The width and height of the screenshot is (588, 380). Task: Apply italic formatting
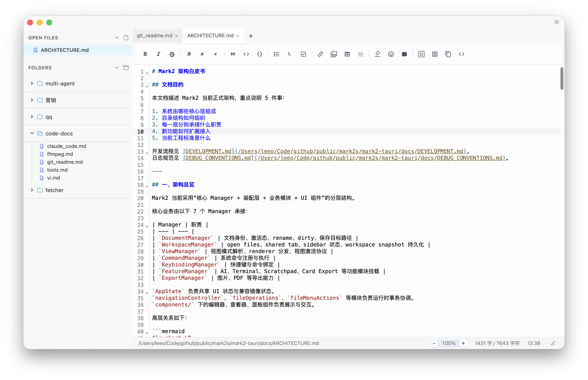[x=158, y=54]
